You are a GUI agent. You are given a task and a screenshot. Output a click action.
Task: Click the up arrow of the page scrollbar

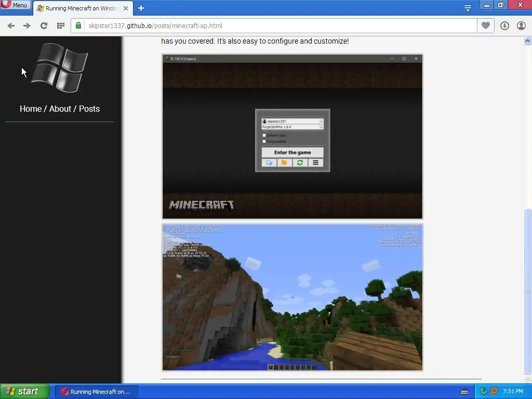pyautogui.click(x=527, y=41)
